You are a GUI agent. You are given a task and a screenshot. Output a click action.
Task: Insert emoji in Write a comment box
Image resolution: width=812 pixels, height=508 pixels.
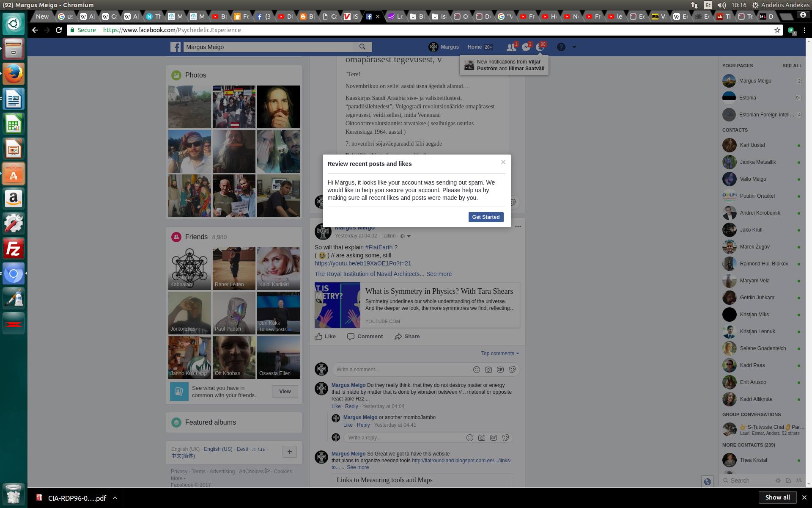pos(476,370)
